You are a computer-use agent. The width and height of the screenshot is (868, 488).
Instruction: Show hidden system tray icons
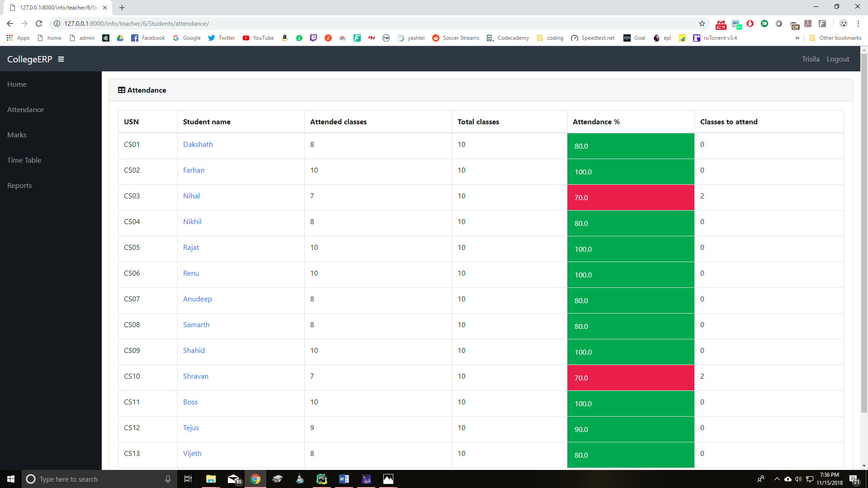click(777, 479)
